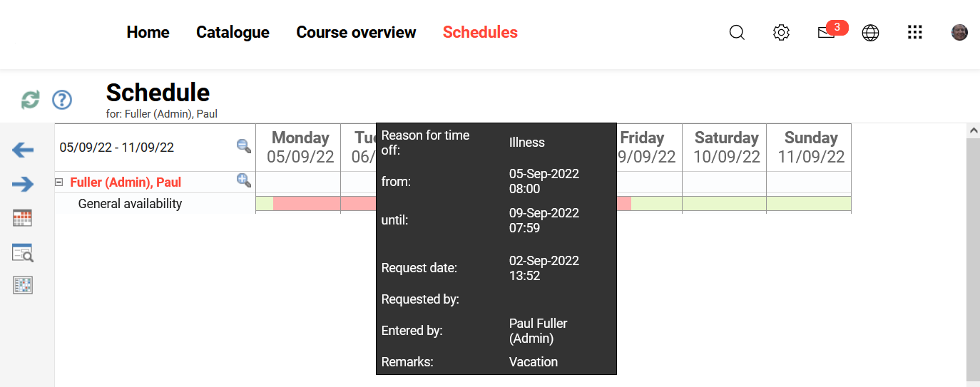Open the search magnifier in top bar
980x387 pixels.
pyautogui.click(x=737, y=33)
